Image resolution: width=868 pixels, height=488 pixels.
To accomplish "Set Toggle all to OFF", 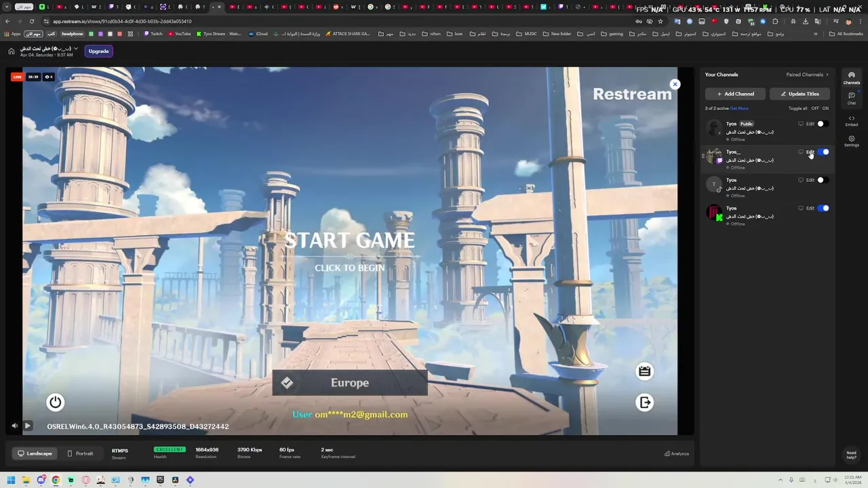I will [815, 108].
